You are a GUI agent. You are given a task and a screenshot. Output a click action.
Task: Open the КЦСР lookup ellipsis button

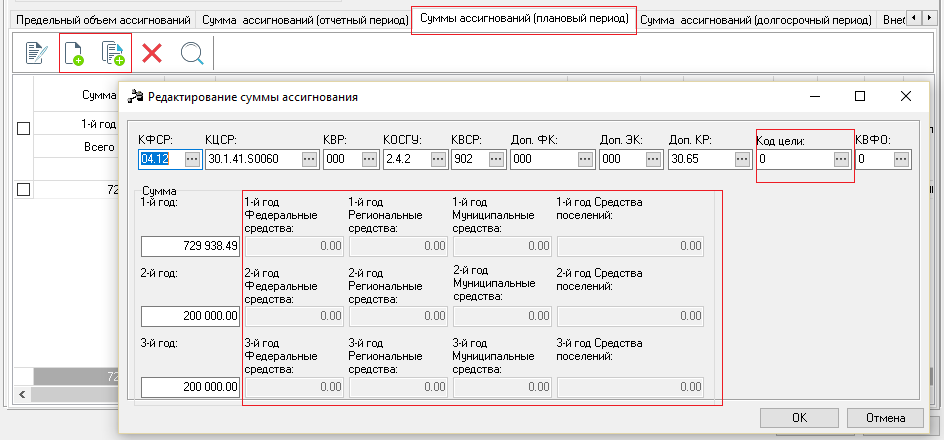point(309,159)
